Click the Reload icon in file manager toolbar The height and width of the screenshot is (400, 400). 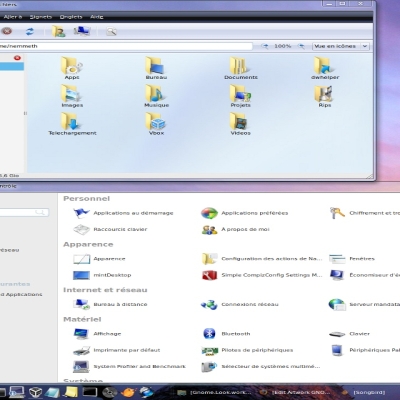(30, 32)
